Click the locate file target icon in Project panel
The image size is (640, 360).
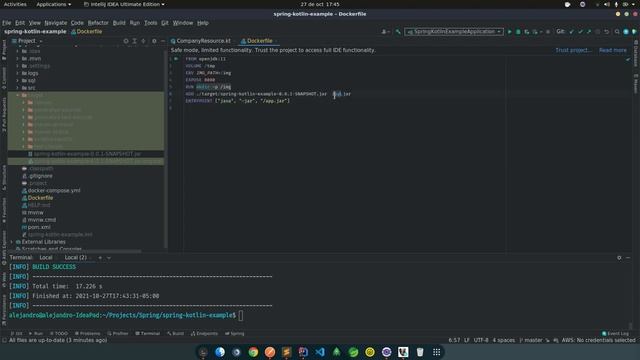[x=126, y=41]
